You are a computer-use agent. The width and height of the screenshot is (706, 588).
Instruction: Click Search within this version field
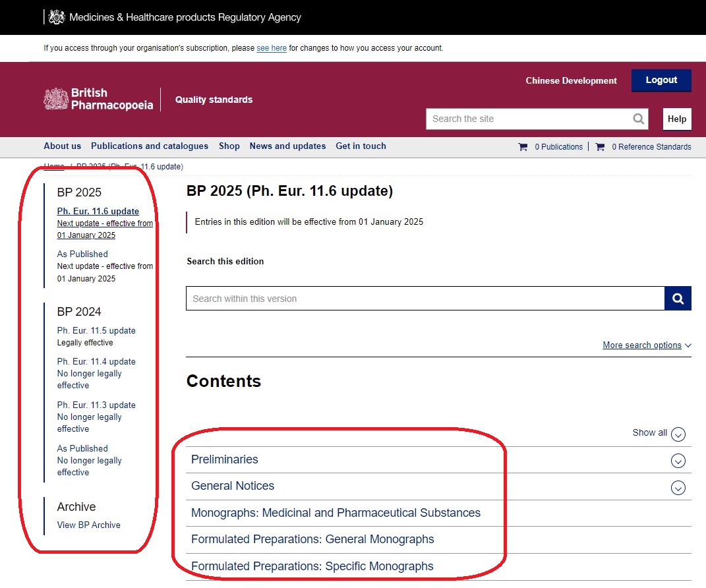click(x=425, y=298)
